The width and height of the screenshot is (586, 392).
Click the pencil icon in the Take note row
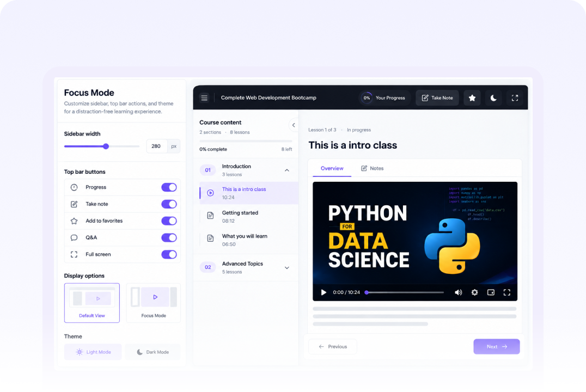74,204
